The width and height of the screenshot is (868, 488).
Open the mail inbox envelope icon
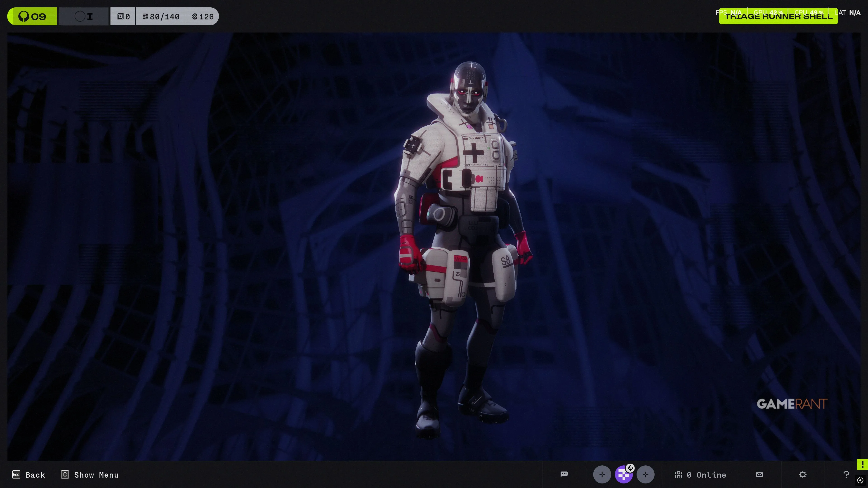click(759, 474)
